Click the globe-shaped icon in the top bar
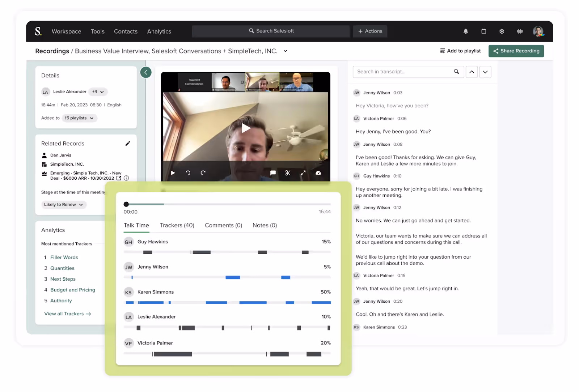Image resolution: width=579 pixels, height=392 pixels. pos(502,31)
